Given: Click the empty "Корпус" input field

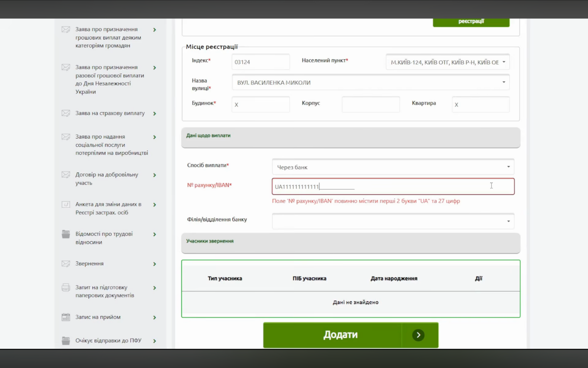Looking at the screenshot, I should pyautogui.click(x=370, y=104).
